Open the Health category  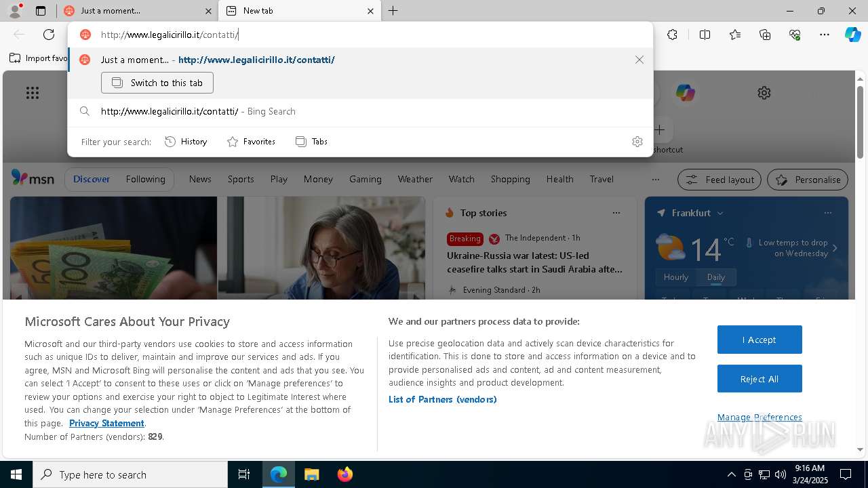point(559,179)
